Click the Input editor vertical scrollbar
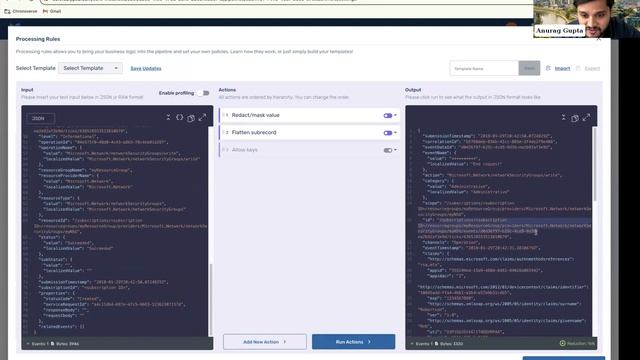 211,300
